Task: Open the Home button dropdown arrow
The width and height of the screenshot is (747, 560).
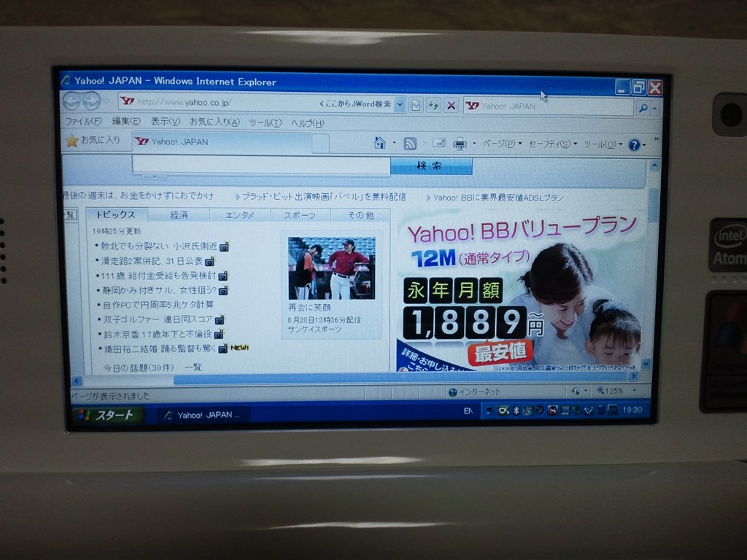Action: tap(394, 143)
